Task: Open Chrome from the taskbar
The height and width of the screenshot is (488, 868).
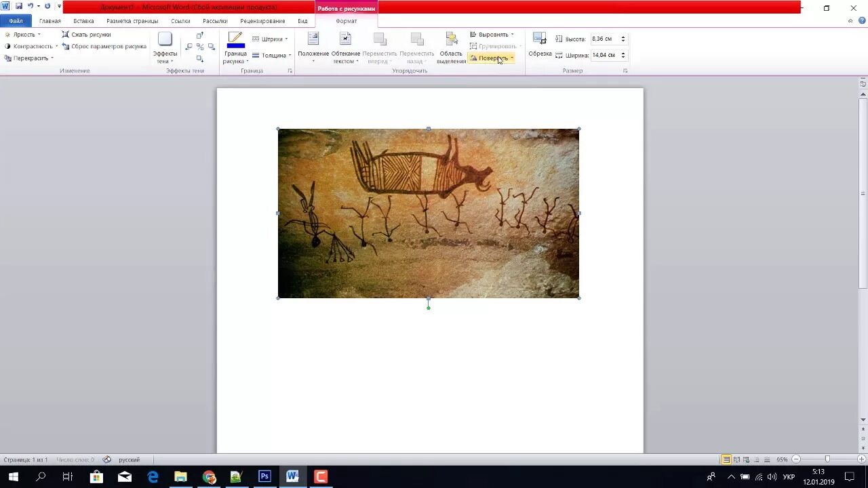Action: coord(209,477)
